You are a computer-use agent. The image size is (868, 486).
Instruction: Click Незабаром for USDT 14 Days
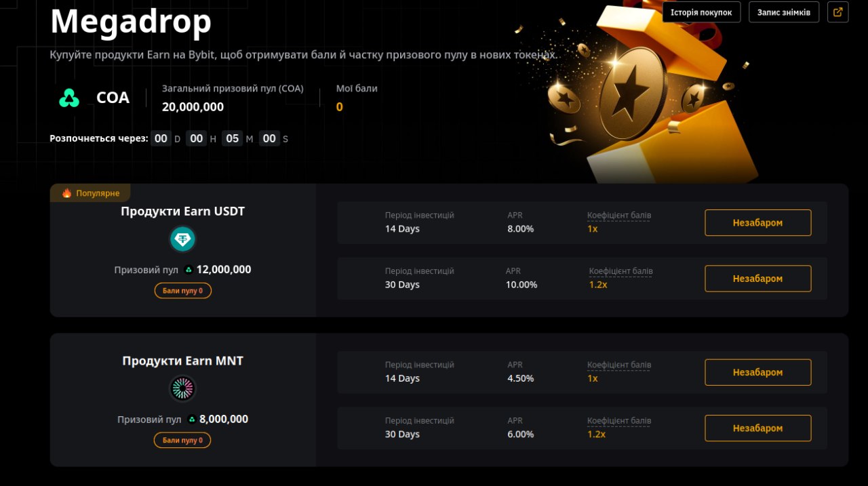758,223
